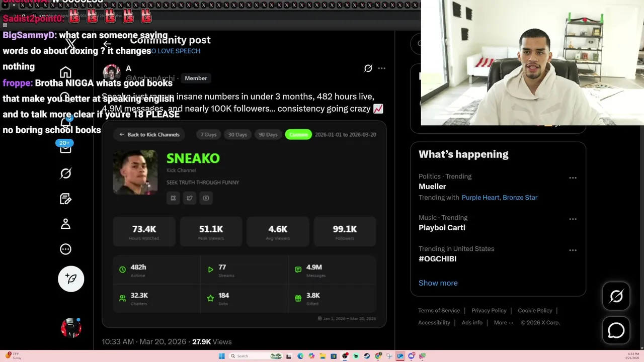Open the Mueller trending topic
The height and width of the screenshot is (362, 644).
pyautogui.click(x=432, y=187)
